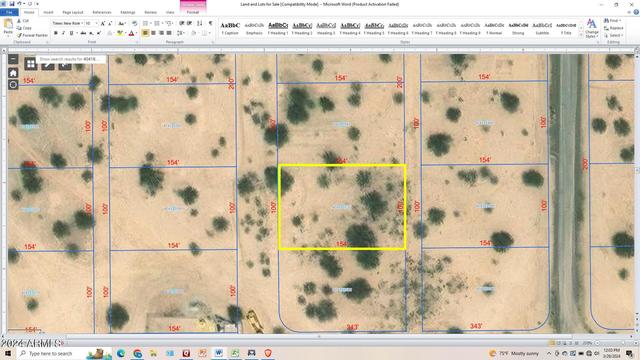Switch to the Page Layout ribbon tab
Viewport: 640px width, 360px height.
pyautogui.click(x=73, y=13)
